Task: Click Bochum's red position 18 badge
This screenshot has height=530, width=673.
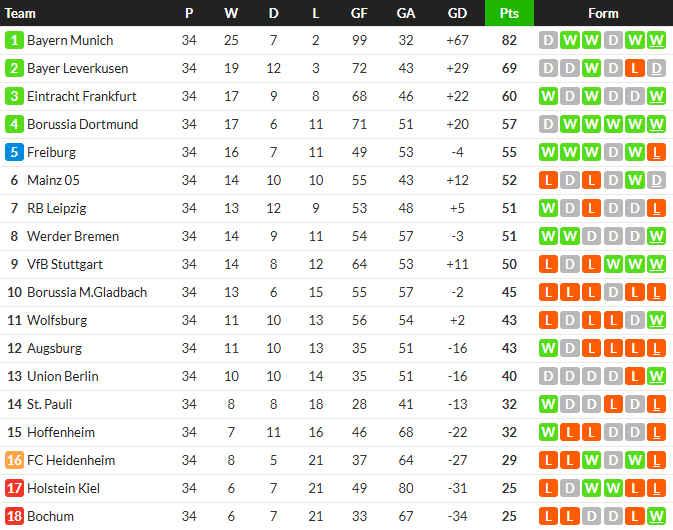Action: [14, 517]
